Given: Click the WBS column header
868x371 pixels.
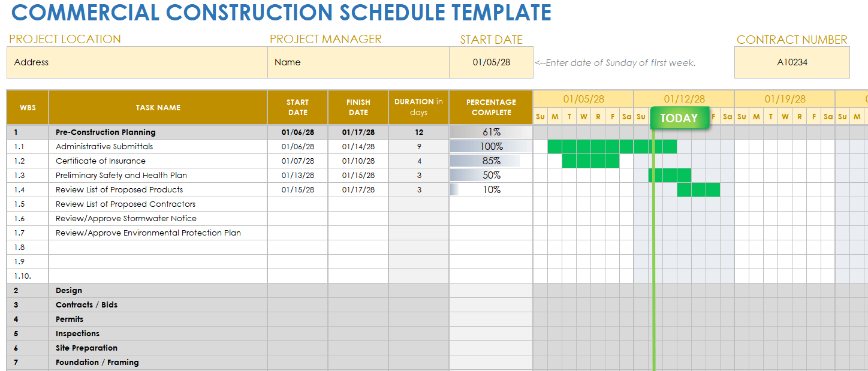Looking at the screenshot, I should pos(28,108).
